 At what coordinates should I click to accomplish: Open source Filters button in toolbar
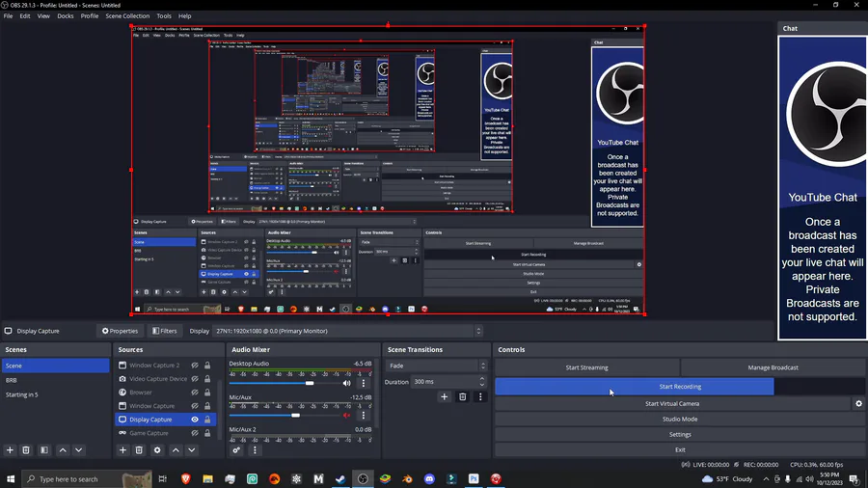pos(164,331)
